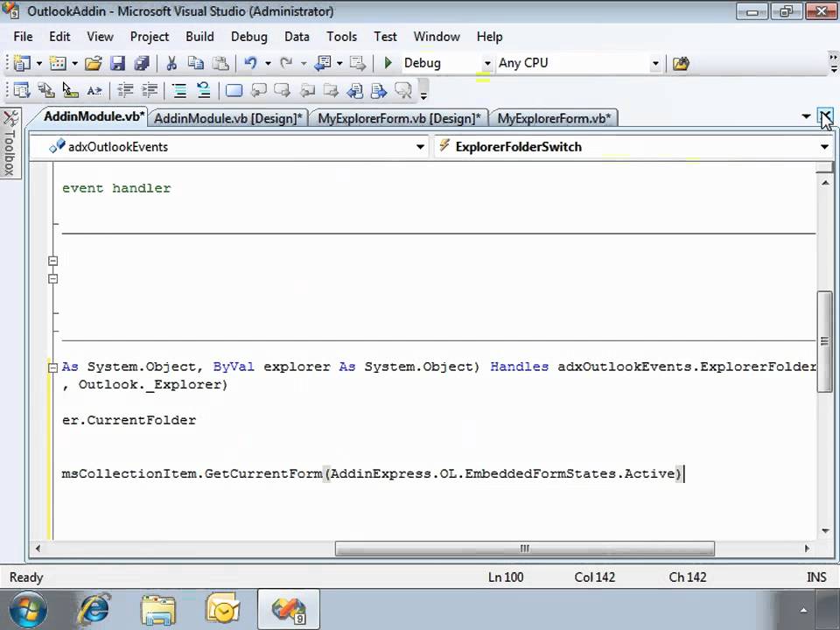840x630 pixels.
Task: Collapse the ExplorerFolderSwitch code region
Action: 52,367
